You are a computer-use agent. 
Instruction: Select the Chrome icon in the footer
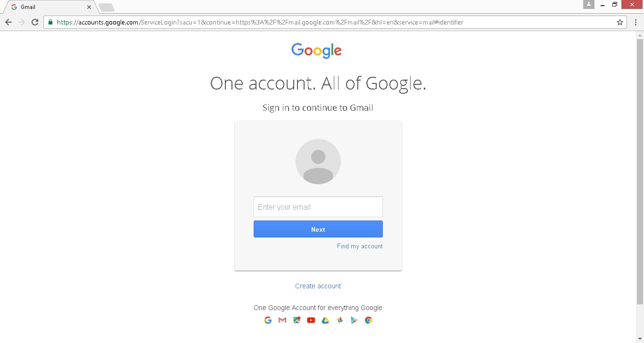pos(368,320)
